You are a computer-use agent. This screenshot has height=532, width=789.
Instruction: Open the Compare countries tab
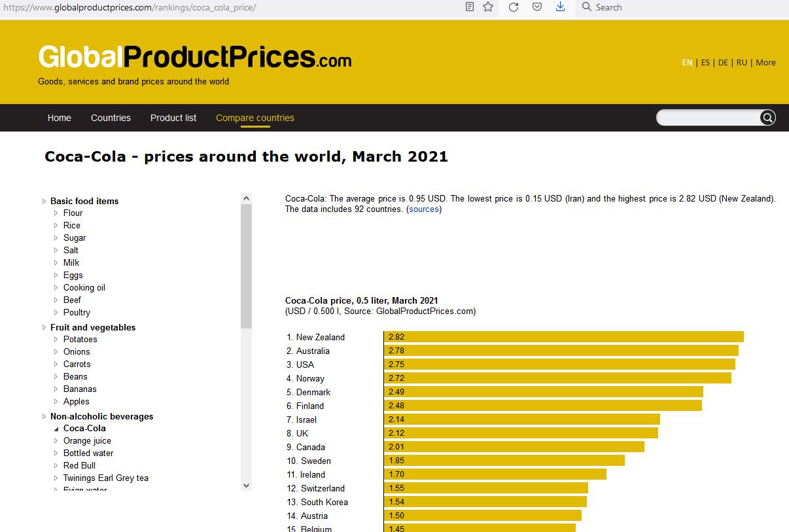coord(255,118)
